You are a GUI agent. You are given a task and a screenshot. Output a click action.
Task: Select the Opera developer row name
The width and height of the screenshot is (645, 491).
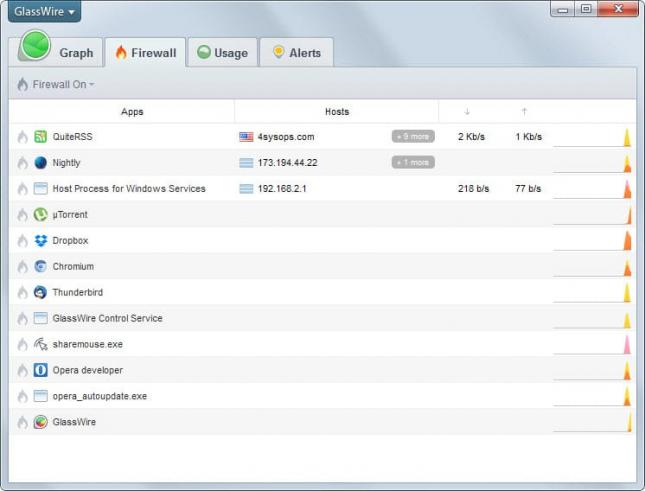pos(88,370)
